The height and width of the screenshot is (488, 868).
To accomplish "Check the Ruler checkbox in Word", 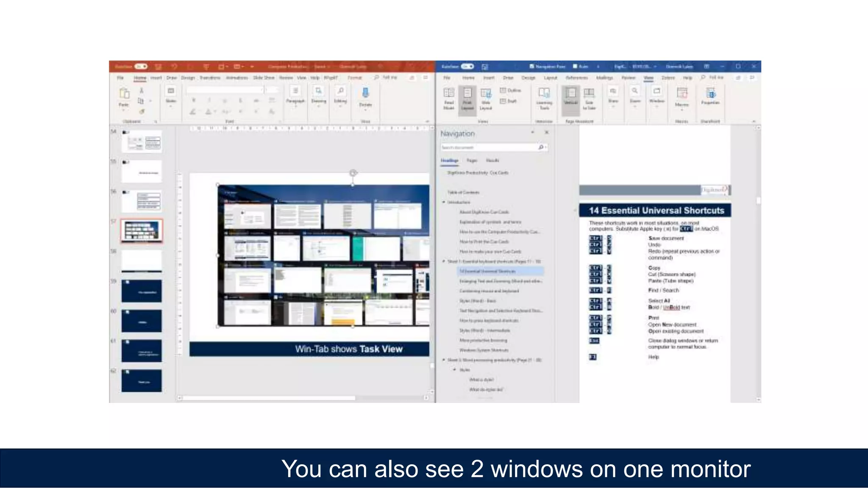I will click(x=575, y=67).
